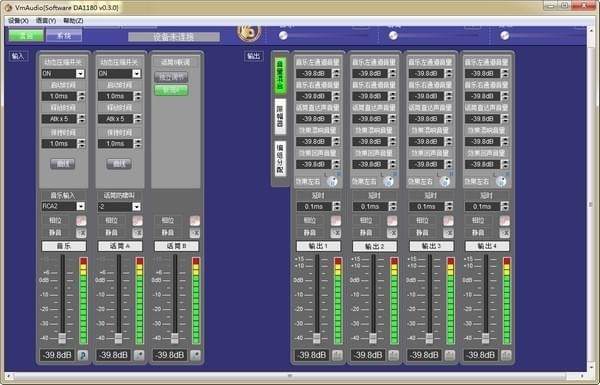This screenshot has width=600, height=385.
Task: Select the green 音量混音 vertical tab
Action: tap(280, 75)
